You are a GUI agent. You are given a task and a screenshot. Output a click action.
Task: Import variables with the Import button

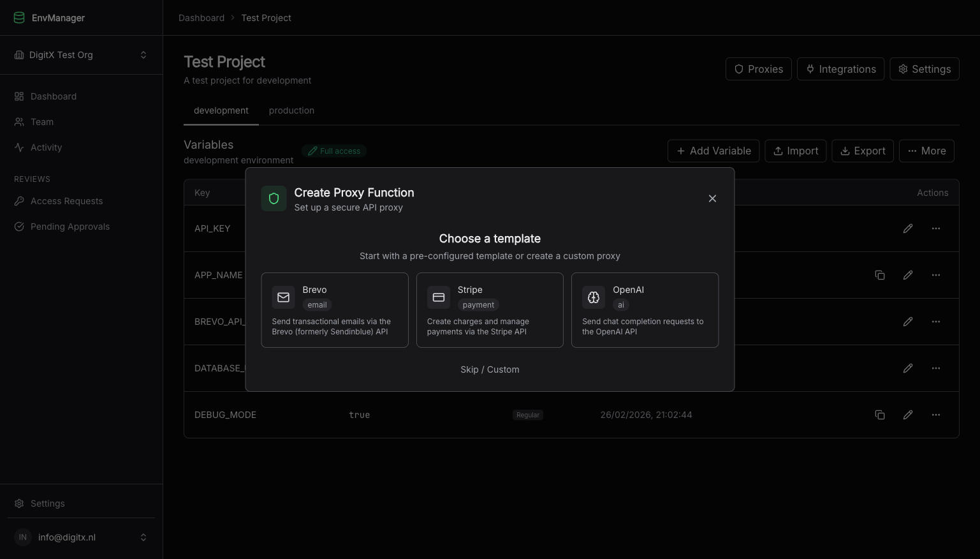[796, 151]
